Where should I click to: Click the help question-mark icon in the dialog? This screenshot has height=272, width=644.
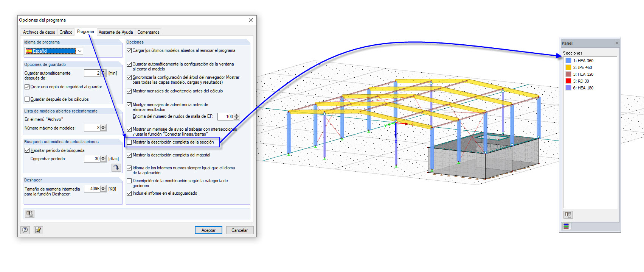click(x=25, y=230)
